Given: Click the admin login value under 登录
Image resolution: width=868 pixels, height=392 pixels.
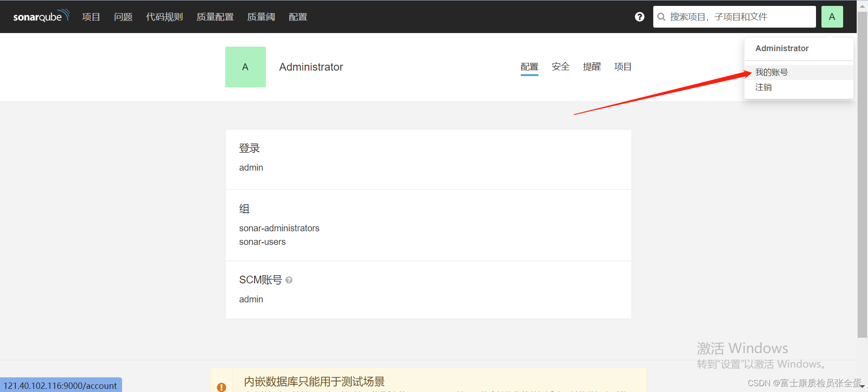Looking at the screenshot, I should click(x=251, y=167).
